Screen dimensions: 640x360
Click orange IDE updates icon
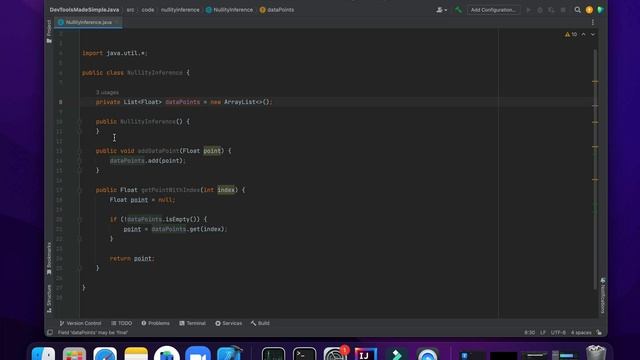[589, 10]
